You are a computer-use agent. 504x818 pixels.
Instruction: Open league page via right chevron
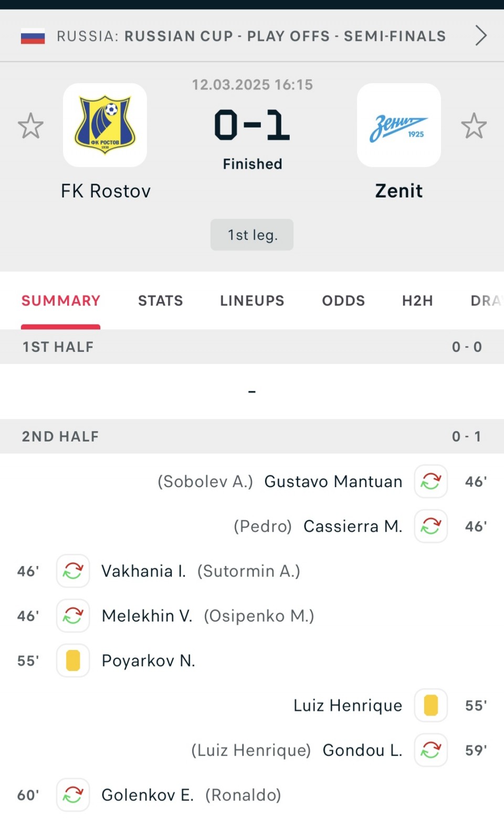point(480,36)
